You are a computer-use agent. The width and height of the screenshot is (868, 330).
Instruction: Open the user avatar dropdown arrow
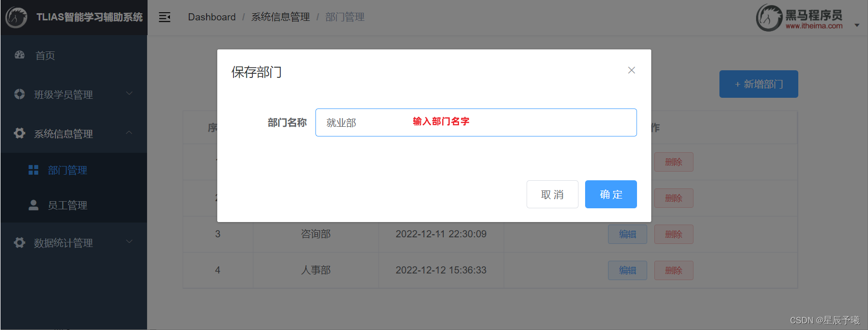pyautogui.click(x=857, y=25)
